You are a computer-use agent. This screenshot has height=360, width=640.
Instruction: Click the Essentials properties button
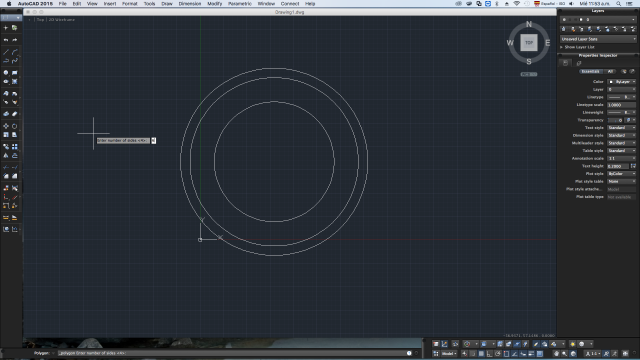point(590,71)
